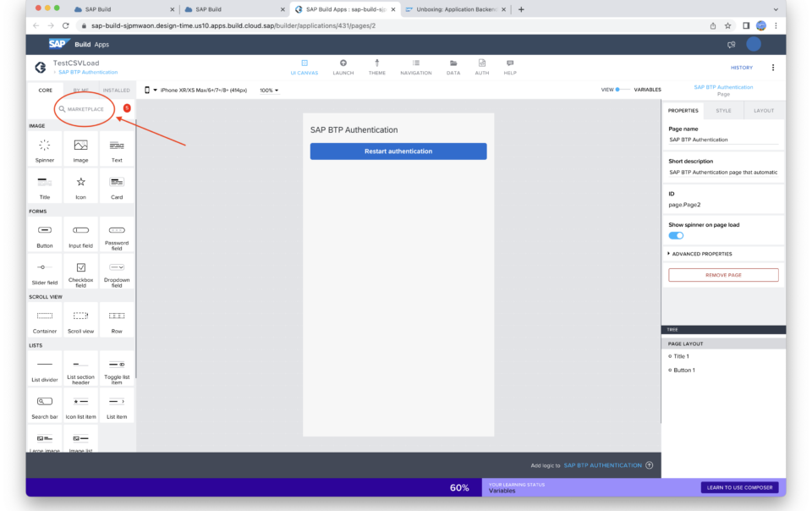The height and width of the screenshot is (511, 812).
Task: Select the Checkbox field component
Action: point(81,272)
